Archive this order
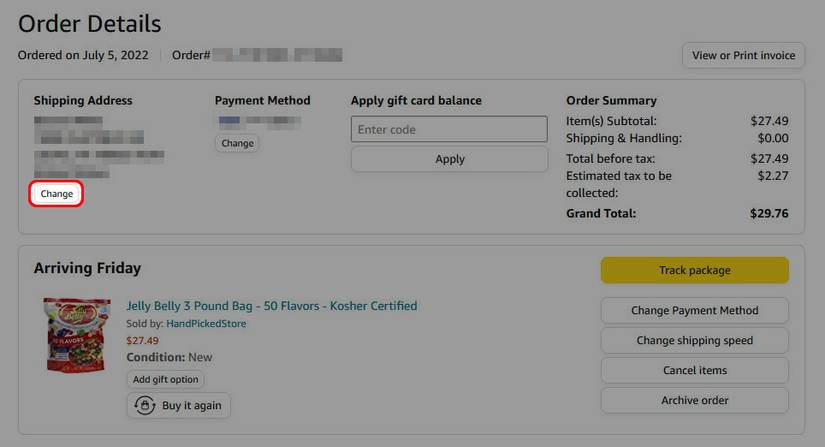The width and height of the screenshot is (825, 447). (x=694, y=400)
